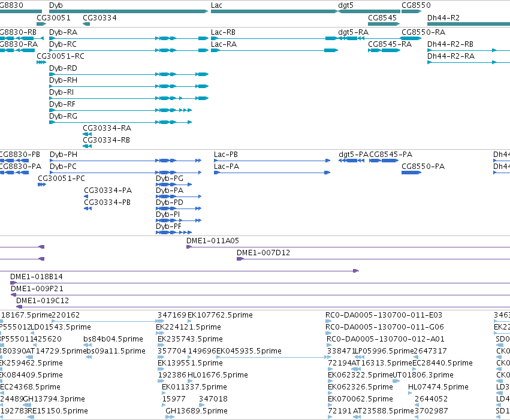Image resolution: width=510 pixels, height=420 pixels.
Task: Select the HL07474.5prime EST label
Action: 438,387
